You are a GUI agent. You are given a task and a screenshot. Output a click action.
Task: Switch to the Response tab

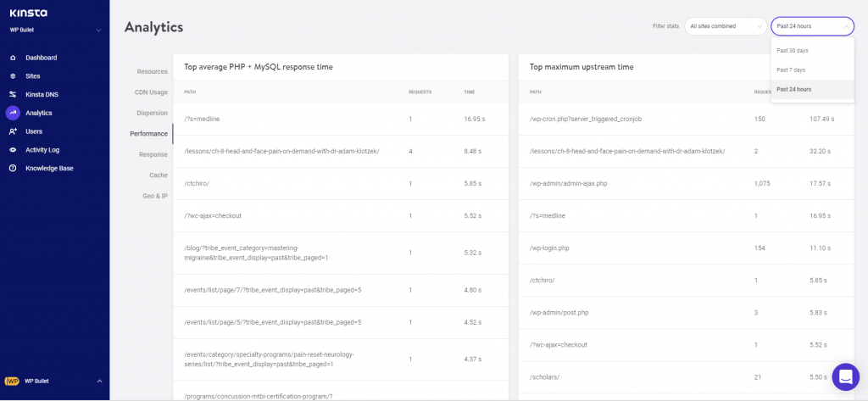153,154
